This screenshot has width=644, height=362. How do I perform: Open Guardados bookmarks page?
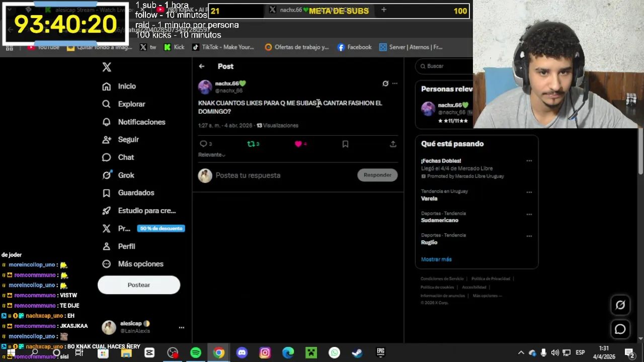pos(128,193)
